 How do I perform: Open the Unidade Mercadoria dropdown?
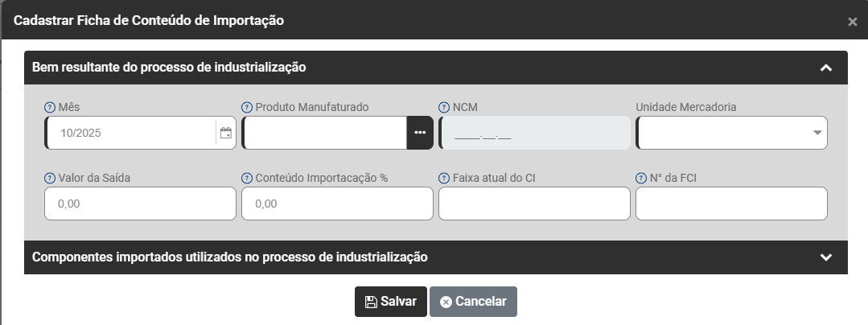click(x=817, y=133)
